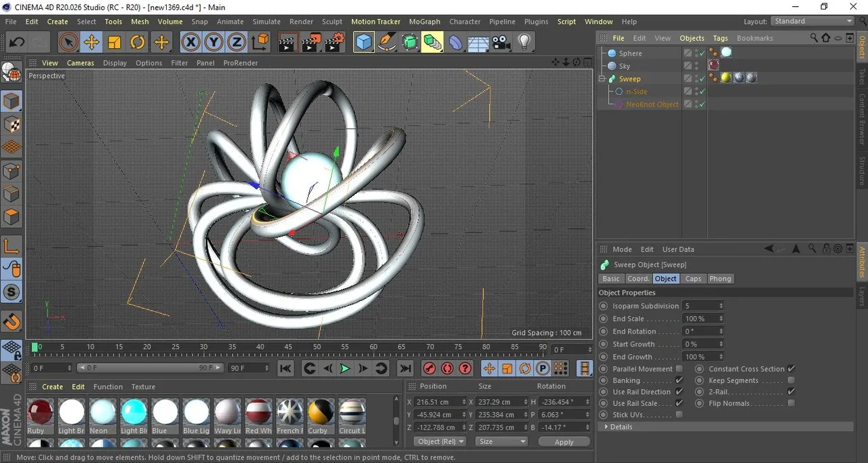
Task: Play animation forwards
Action: 344,368
